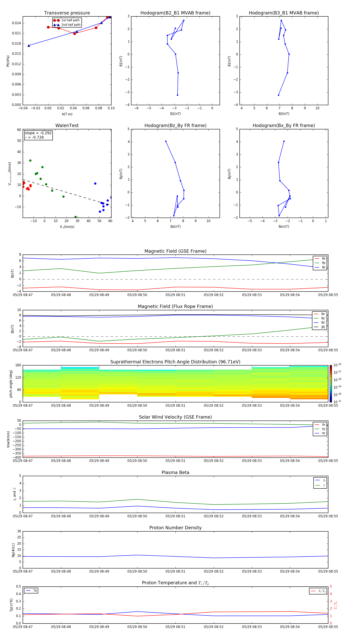Screen dimensions: 351x644
Task: Click the 'Bz' entry in GSE magnetic legend
Action: coord(320,267)
